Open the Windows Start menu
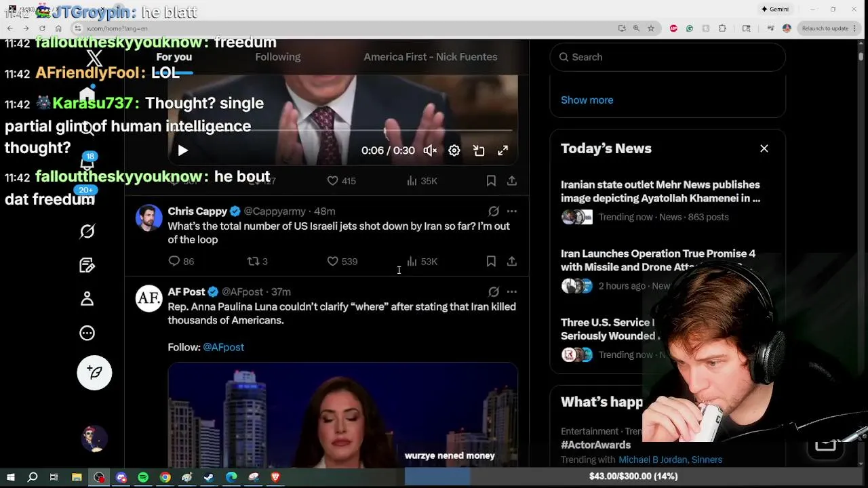Image resolution: width=868 pixels, height=488 pixels. click(x=10, y=477)
